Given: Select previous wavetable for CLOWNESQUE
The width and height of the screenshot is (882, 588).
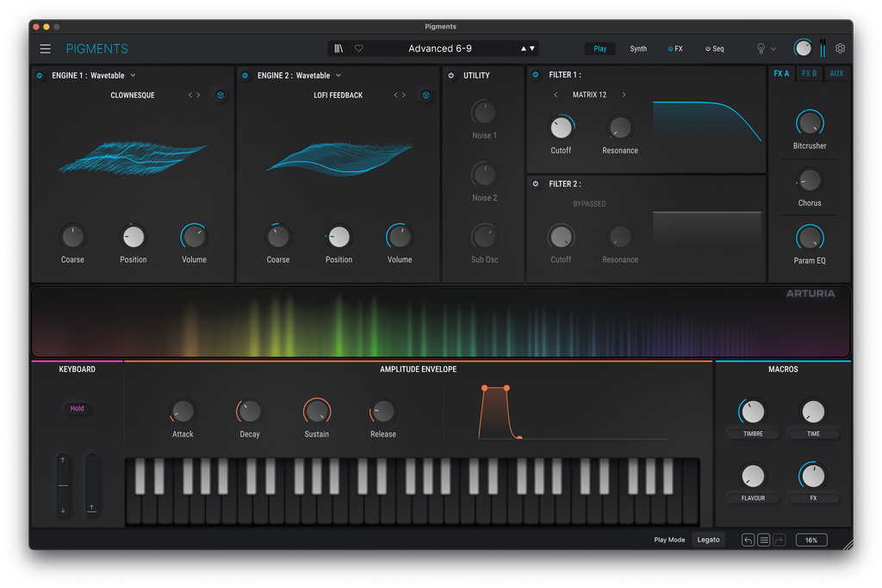Looking at the screenshot, I should [x=190, y=95].
